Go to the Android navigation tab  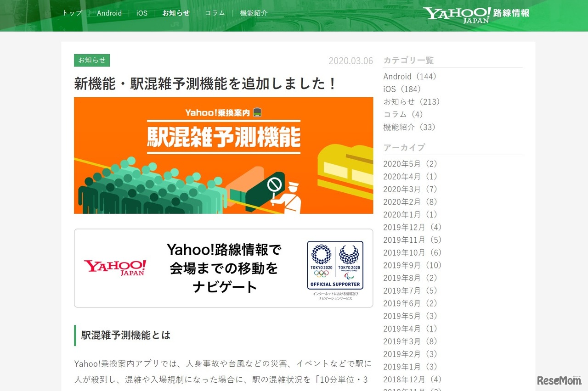click(x=109, y=13)
